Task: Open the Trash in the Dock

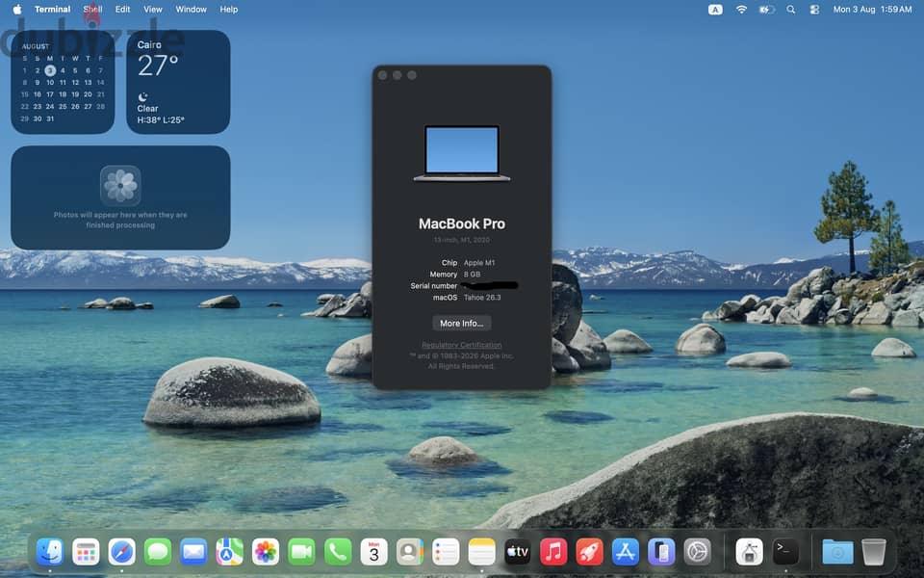Action: (x=873, y=552)
